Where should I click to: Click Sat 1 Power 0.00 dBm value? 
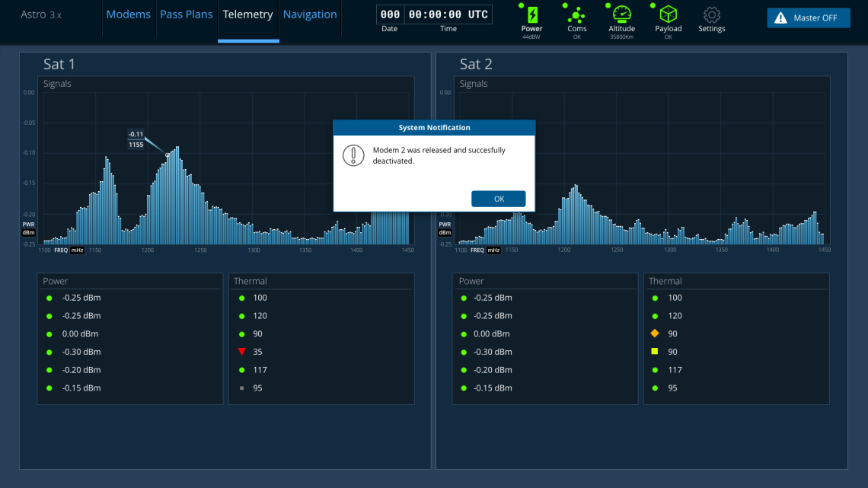[x=80, y=333]
